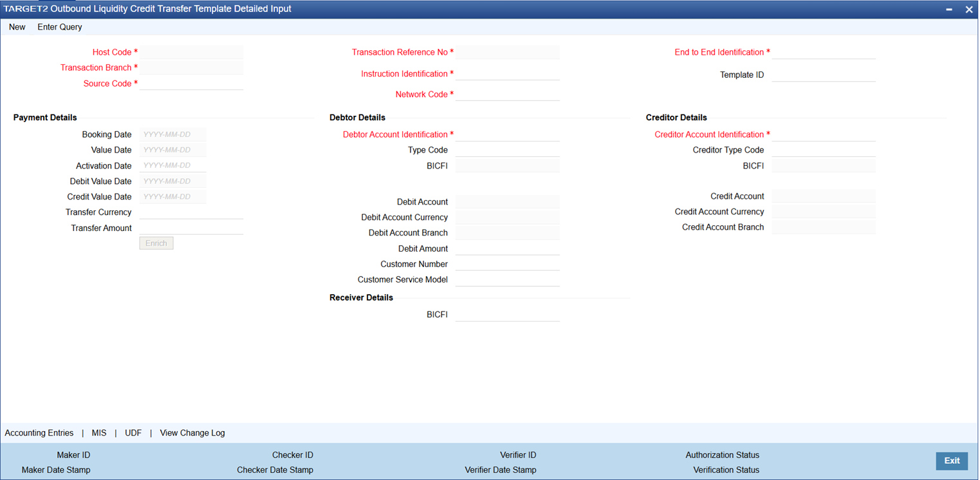Focus Creditor Account Identification input
This screenshot has width=980, height=480.
(824, 134)
